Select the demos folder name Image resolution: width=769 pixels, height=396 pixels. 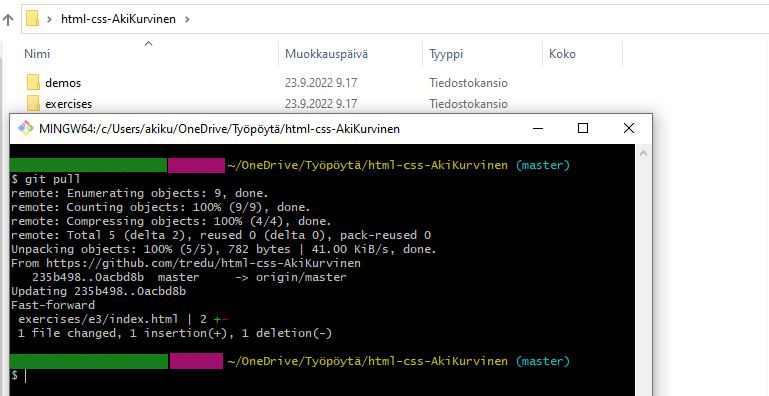pyautogui.click(x=63, y=83)
